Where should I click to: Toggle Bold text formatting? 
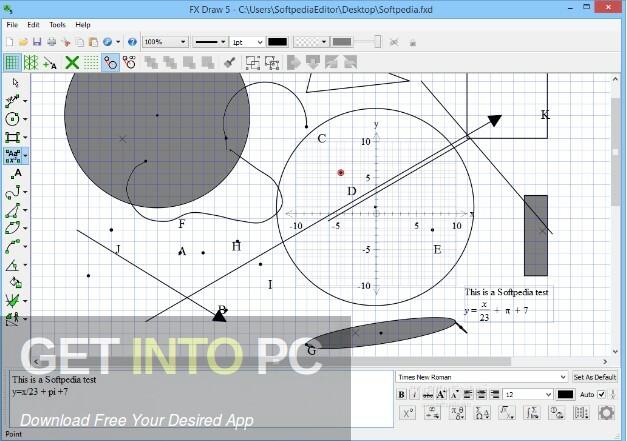[401, 395]
